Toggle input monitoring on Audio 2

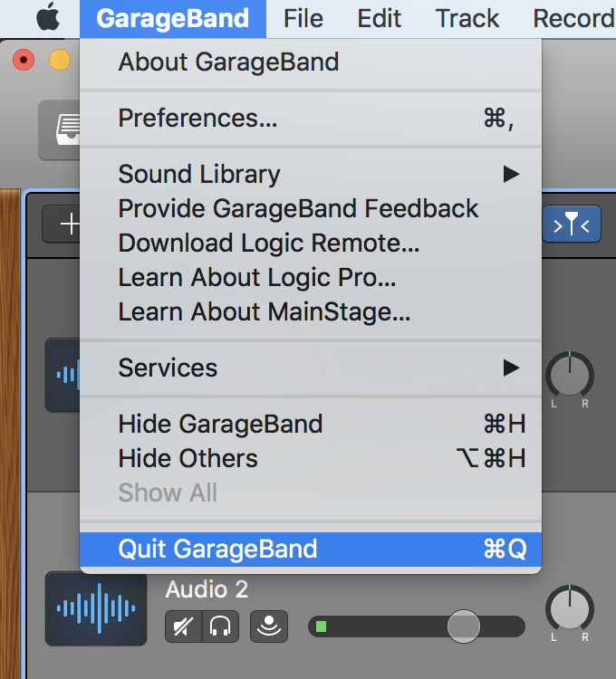[269, 626]
